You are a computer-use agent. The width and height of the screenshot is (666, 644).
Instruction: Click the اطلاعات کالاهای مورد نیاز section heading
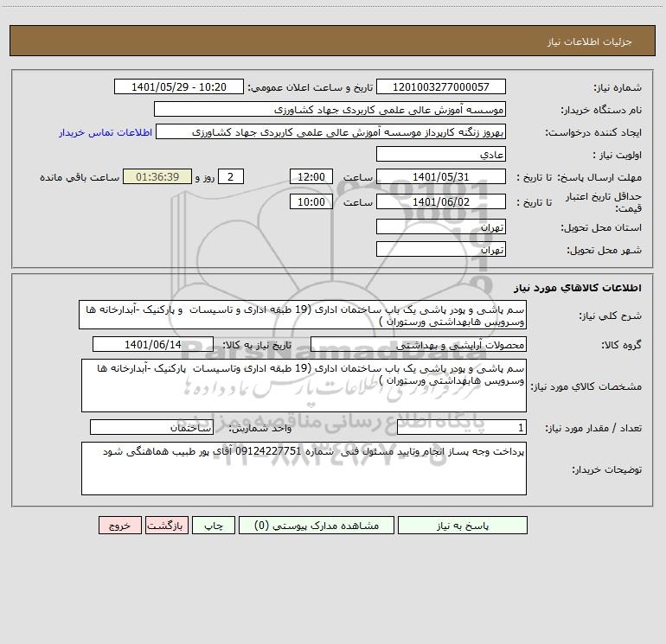coord(578,288)
